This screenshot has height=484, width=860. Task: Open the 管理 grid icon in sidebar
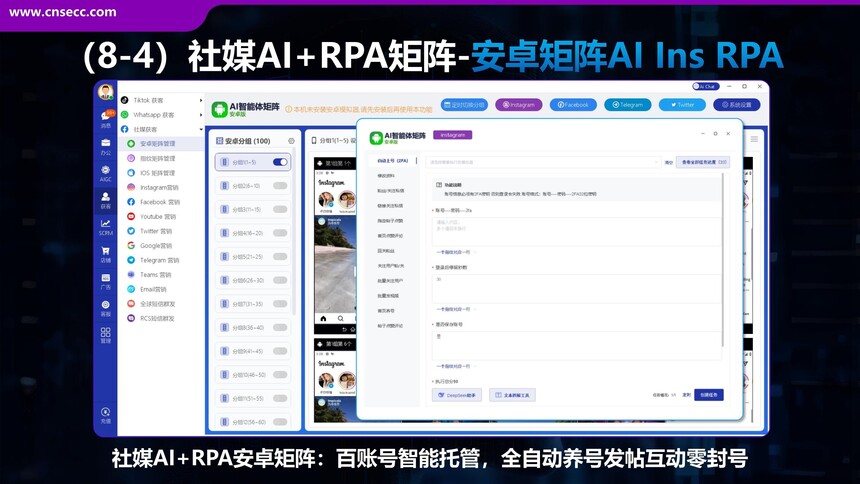tap(105, 335)
